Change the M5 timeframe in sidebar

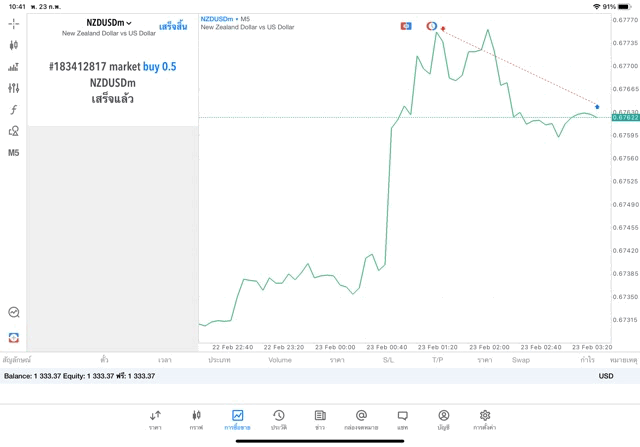pyautogui.click(x=13, y=153)
